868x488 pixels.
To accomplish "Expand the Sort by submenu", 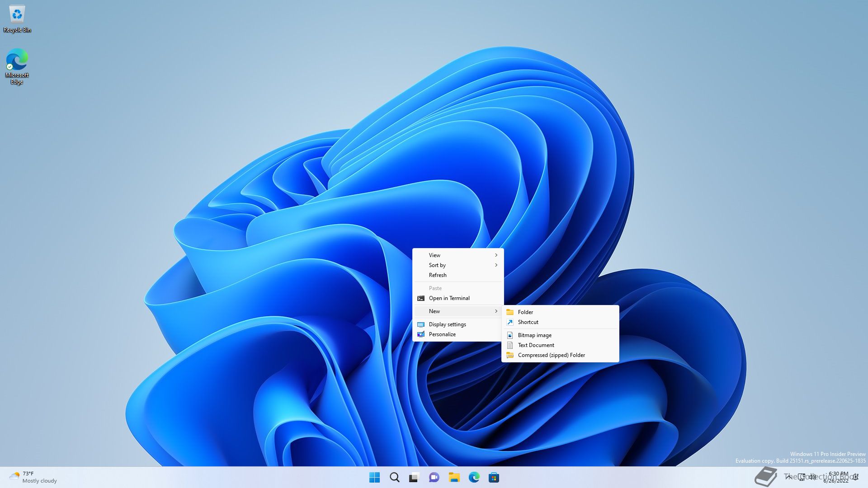I will (458, 265).
